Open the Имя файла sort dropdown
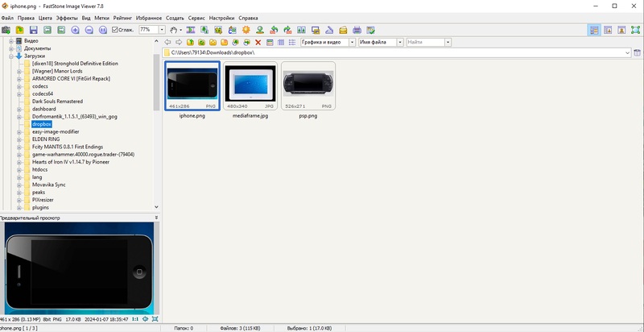The width and height of the screenshot is (644, 332). (x=399, y=42)
